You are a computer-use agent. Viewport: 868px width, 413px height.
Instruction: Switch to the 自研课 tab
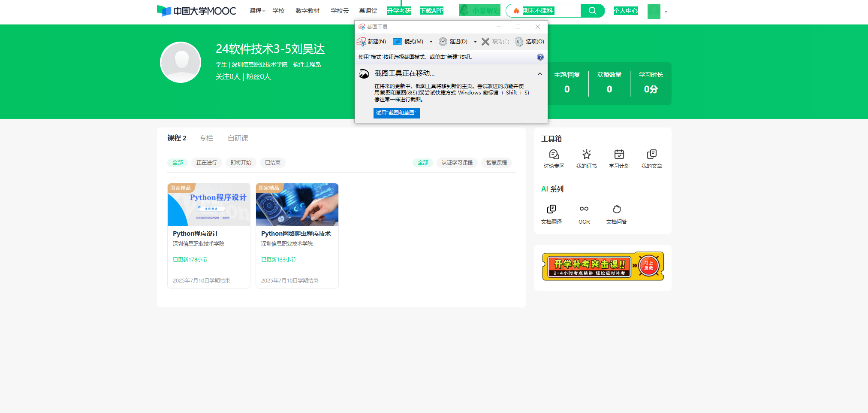click(238, 138)
